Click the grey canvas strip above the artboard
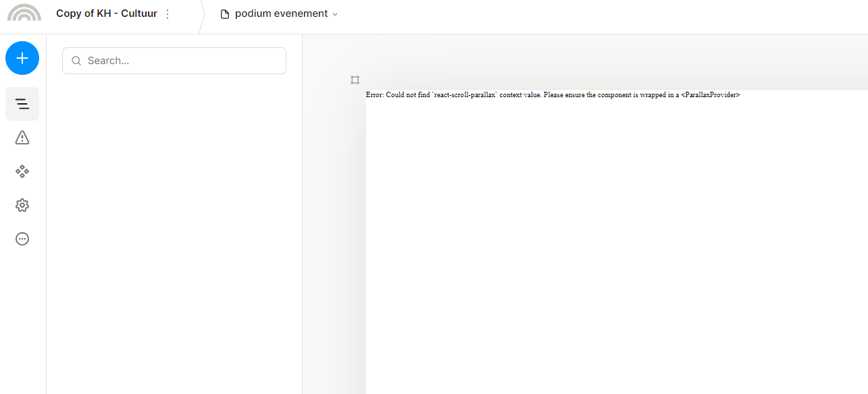 (x=581, y=64)
